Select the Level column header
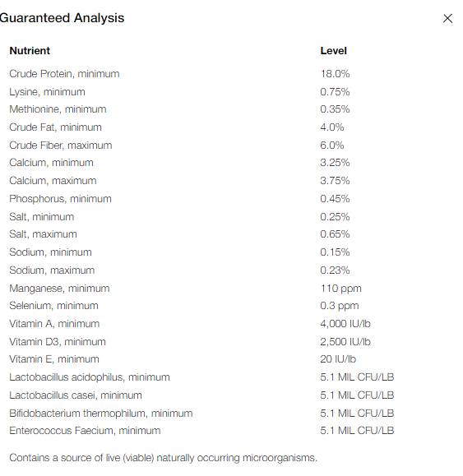Image resolution: width=463 pixels, height=476 pixels. coord(333,51)
